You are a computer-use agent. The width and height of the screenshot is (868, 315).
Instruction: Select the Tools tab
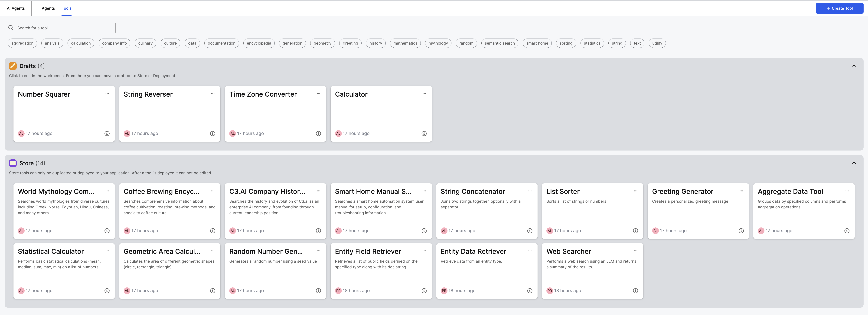click(66, 8)
